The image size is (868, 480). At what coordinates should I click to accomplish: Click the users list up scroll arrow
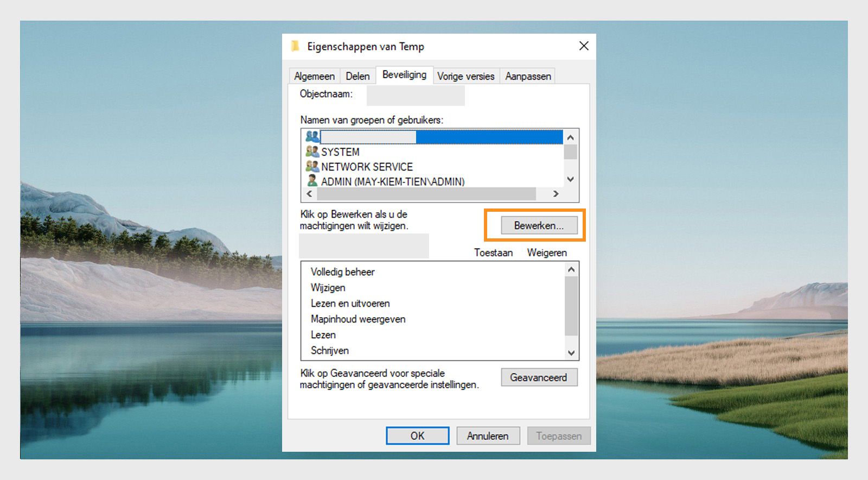pyautogui.click(x=570, y=137)
